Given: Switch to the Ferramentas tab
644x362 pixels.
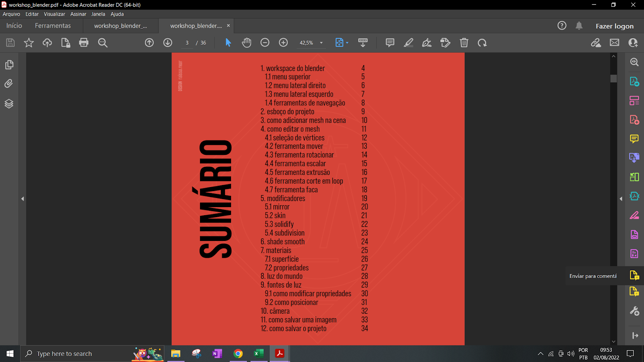Looking at the screenshot, I should pos(53,26).
